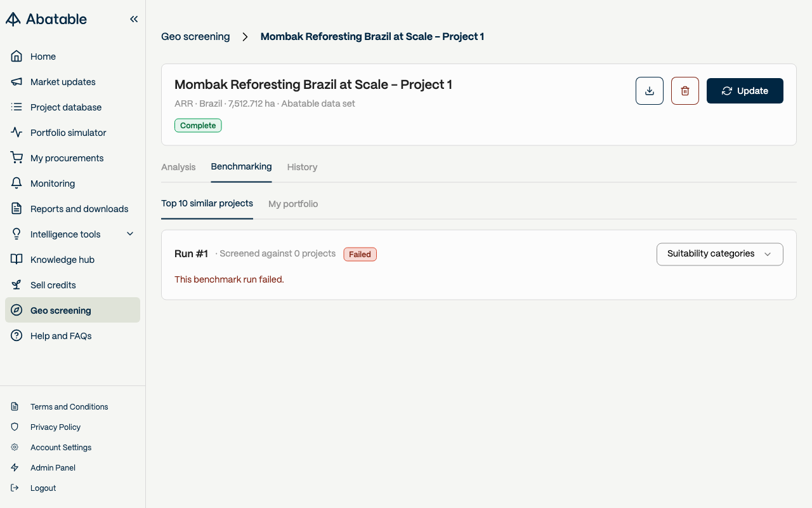
Task: Open Account Settings link
Action: click(x=61, y=448)
